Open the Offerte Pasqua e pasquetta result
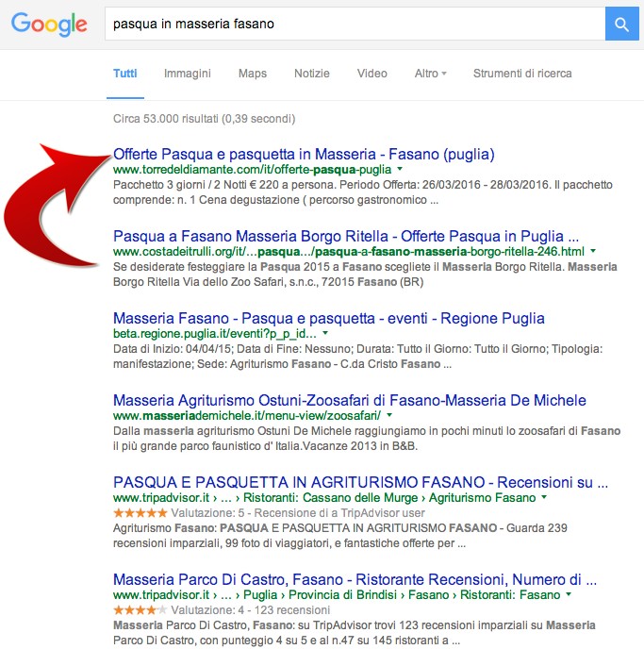 click(x=304, y=155)
